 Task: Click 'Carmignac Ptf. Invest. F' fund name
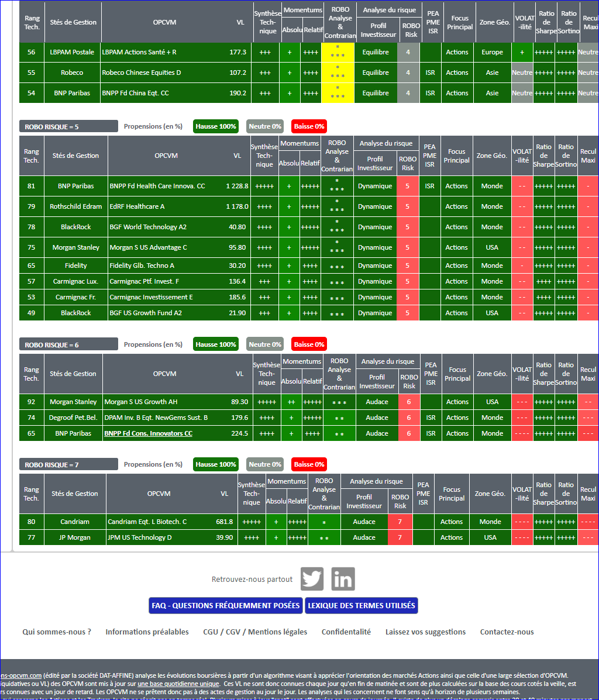144,282
